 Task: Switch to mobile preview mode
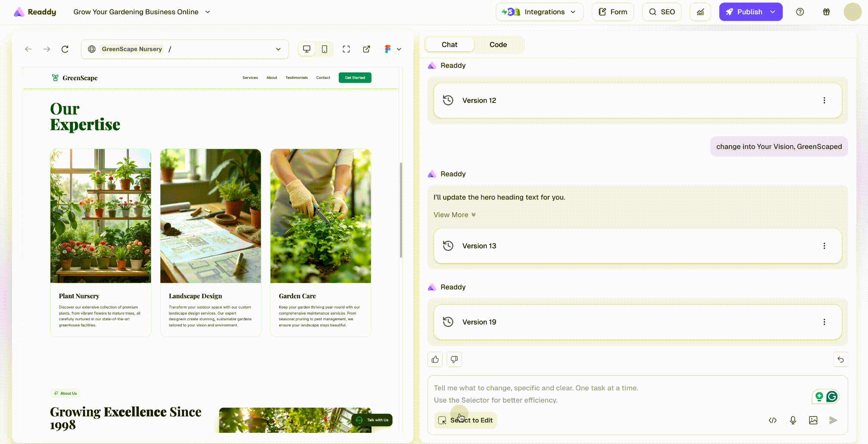point(325,49)
